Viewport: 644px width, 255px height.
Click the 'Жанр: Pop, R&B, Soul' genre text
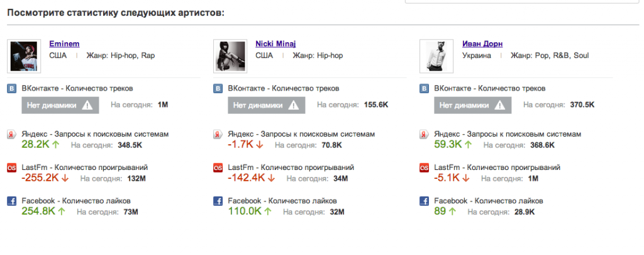point(550,55)
